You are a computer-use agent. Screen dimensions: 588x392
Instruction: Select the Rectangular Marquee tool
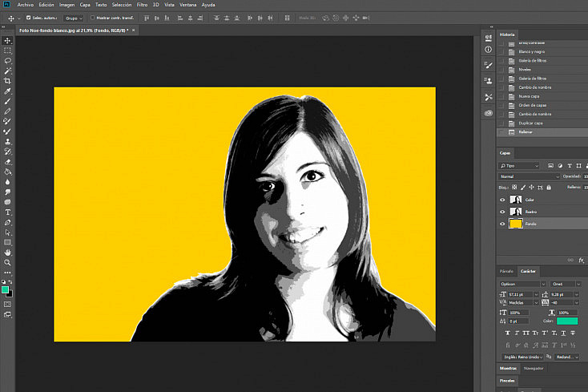7,51
